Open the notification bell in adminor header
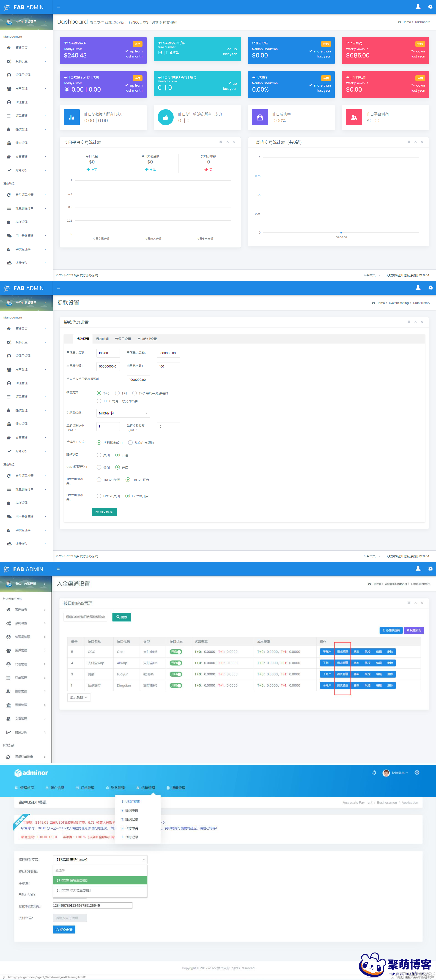The image size is (436, 980). tap(374, 773)
